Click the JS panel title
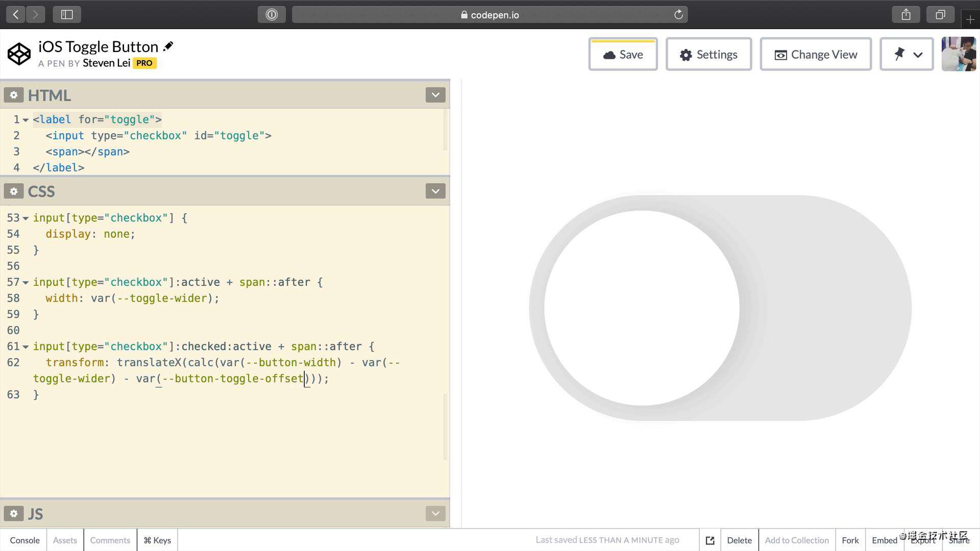The width and height of the screenshot is (980, 551). (x=35, y=514)
